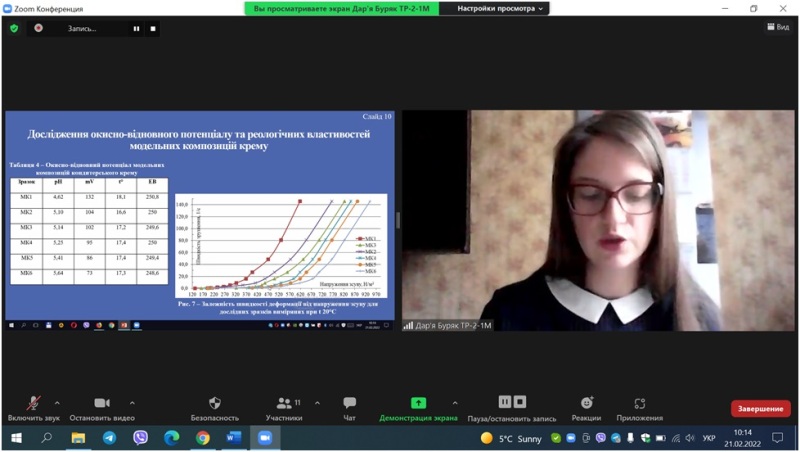Pause recording in bottom toolbar

505,402
